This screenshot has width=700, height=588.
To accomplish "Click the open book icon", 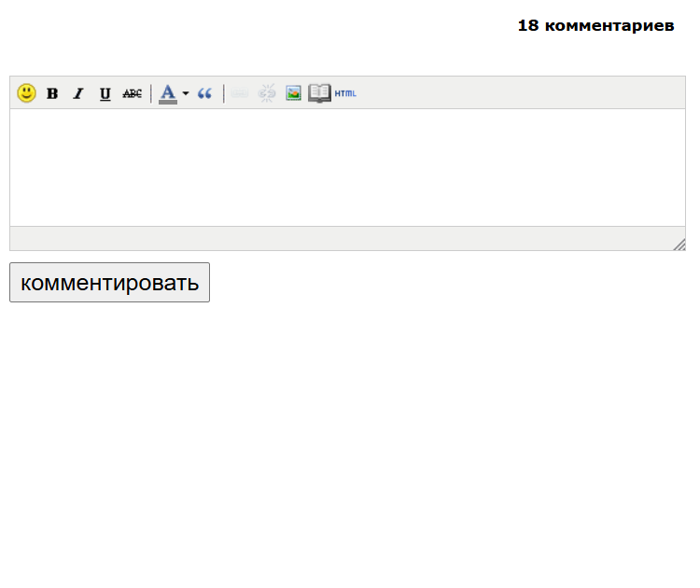I will 319,93.
